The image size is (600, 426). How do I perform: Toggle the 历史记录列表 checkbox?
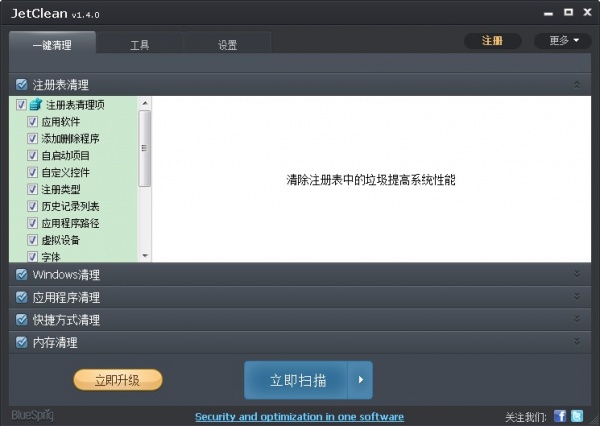pyautogui.click(x=33, y=206)
